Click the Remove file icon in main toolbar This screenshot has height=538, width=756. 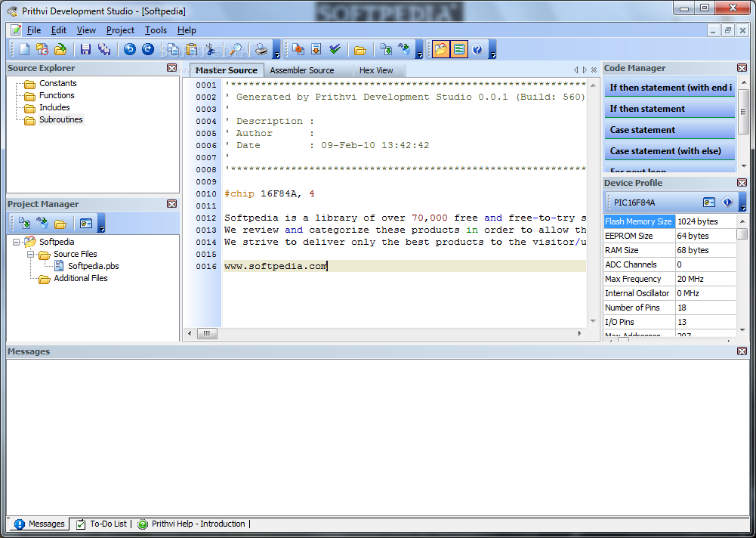404,49
